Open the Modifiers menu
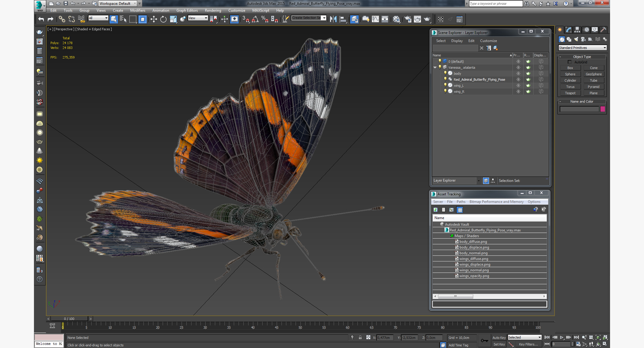644x348 pixels. click(138, 10)
